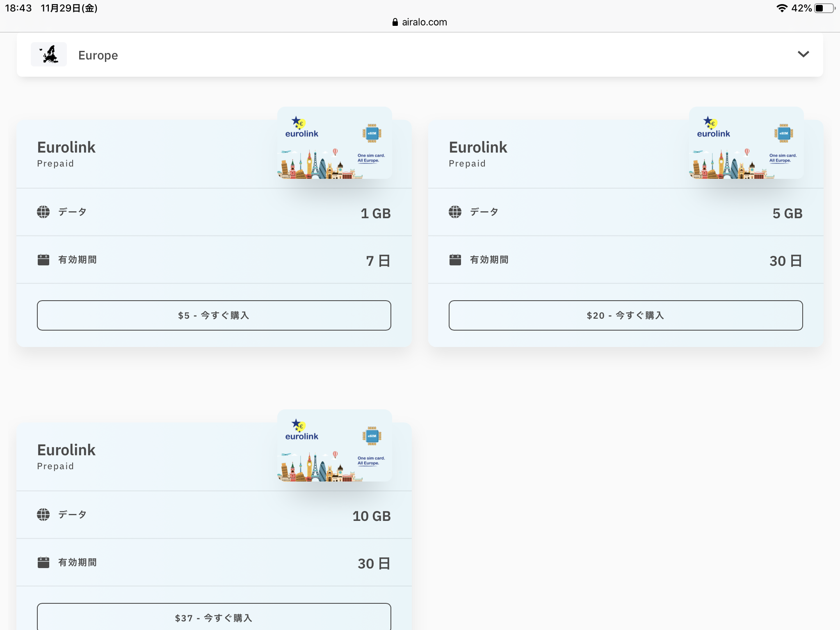Tap the 18:43 clock in status bar
Screen dimensions: 840x630
coord(18,8)
